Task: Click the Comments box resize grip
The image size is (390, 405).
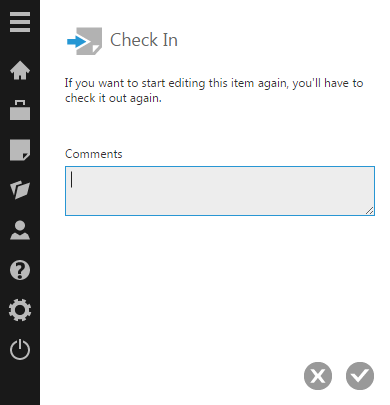Action: [x=369, y=210]
